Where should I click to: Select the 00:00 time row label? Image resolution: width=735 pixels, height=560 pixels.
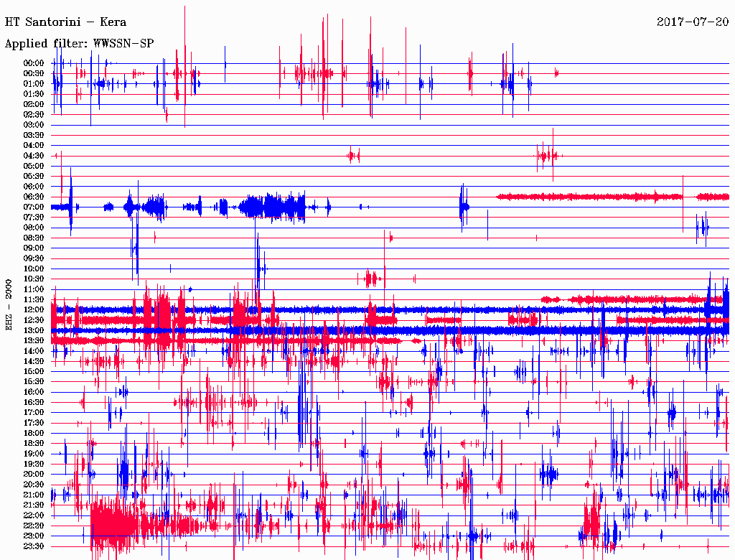point(34,63)
